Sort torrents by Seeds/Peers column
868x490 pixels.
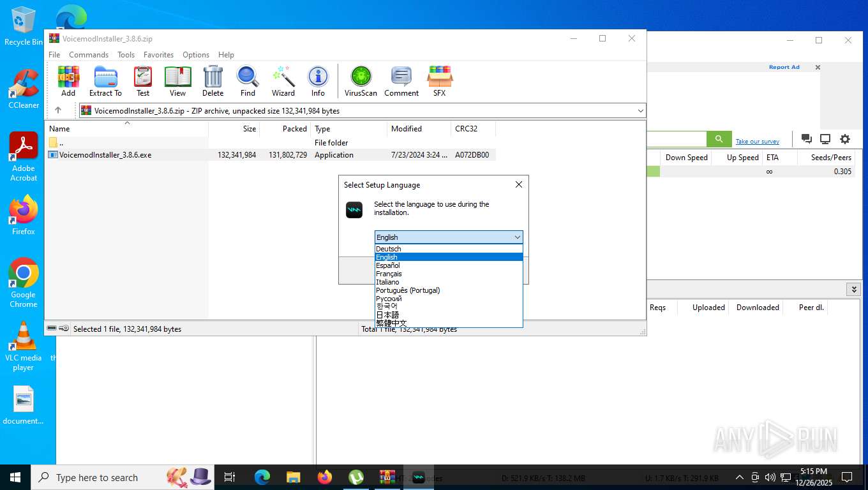tap(827, 158)
